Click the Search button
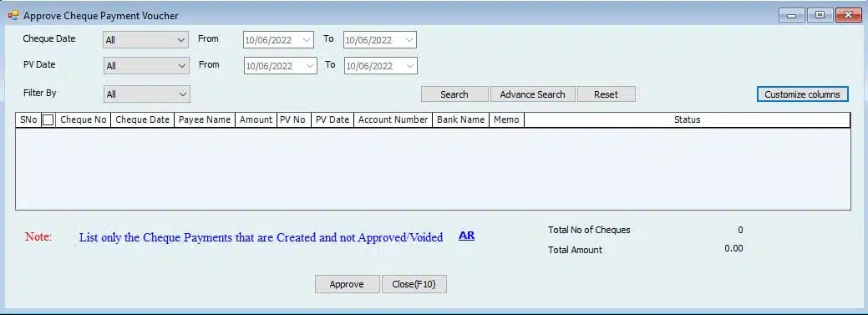The width and height of the screenshot is (868, 315). 454,94
